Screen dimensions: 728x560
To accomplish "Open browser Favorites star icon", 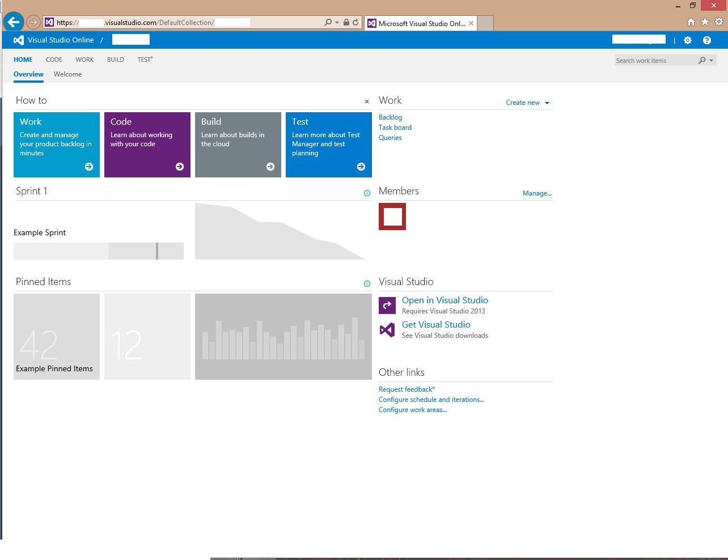I will (705, 22).
